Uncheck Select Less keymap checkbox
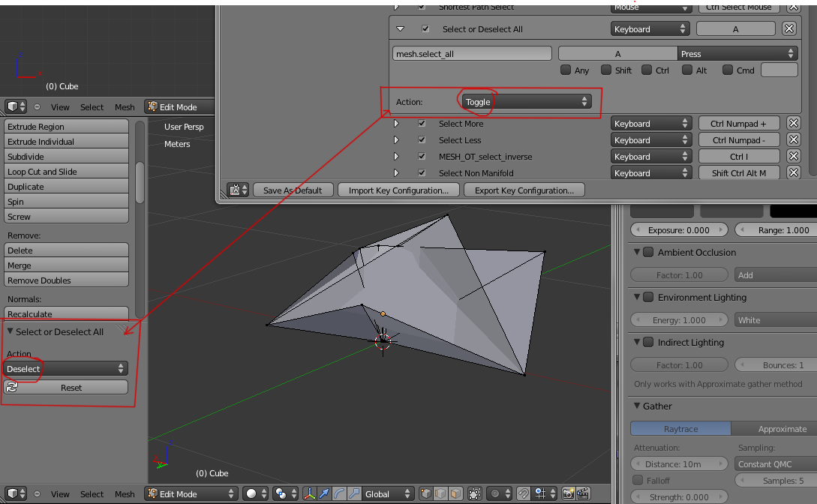The width and height of the screenshot is (817, 504). click(422, 140)
